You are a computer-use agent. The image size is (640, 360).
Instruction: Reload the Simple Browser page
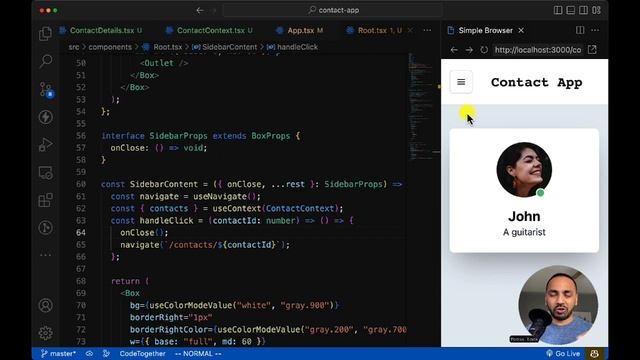pyautogui.click(x=484, y=50)
